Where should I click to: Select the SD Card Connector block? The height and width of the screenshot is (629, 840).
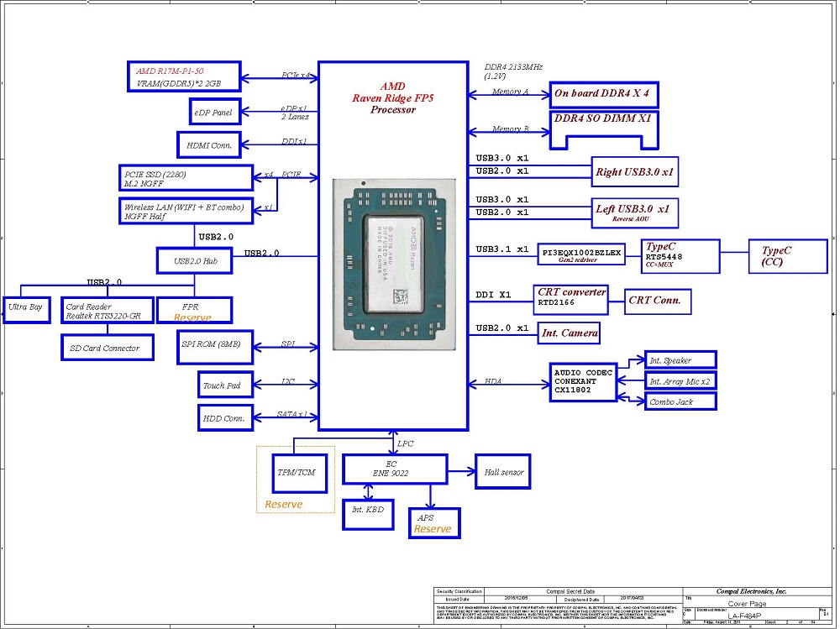(108, 347)
